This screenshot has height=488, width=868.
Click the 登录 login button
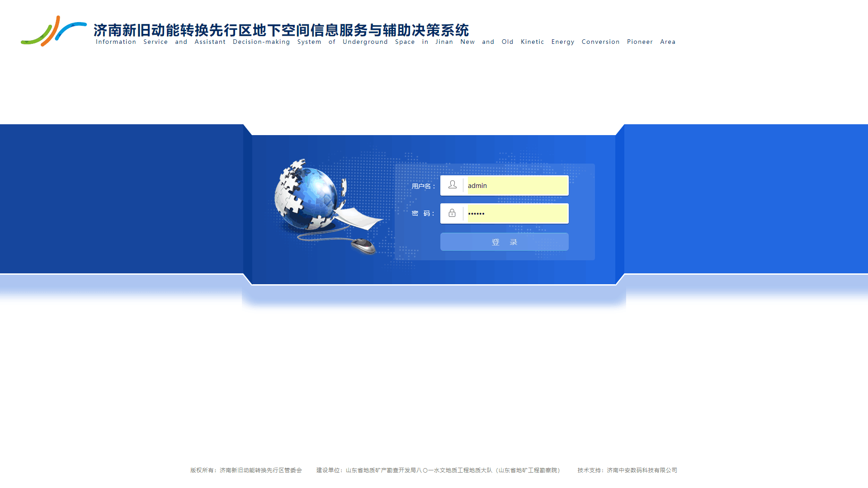coord(504,242)
